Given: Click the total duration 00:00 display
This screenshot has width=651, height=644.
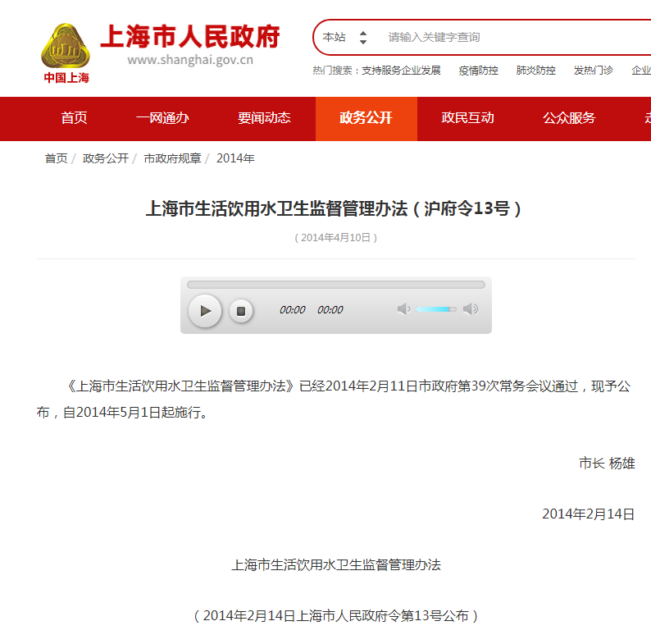Looking at the screenshot, I should [x=330, y=310].
